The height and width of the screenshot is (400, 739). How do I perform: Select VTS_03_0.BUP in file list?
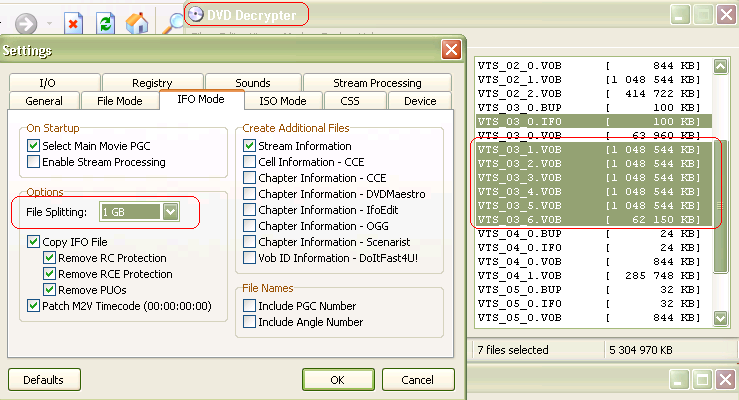(593, 107)
